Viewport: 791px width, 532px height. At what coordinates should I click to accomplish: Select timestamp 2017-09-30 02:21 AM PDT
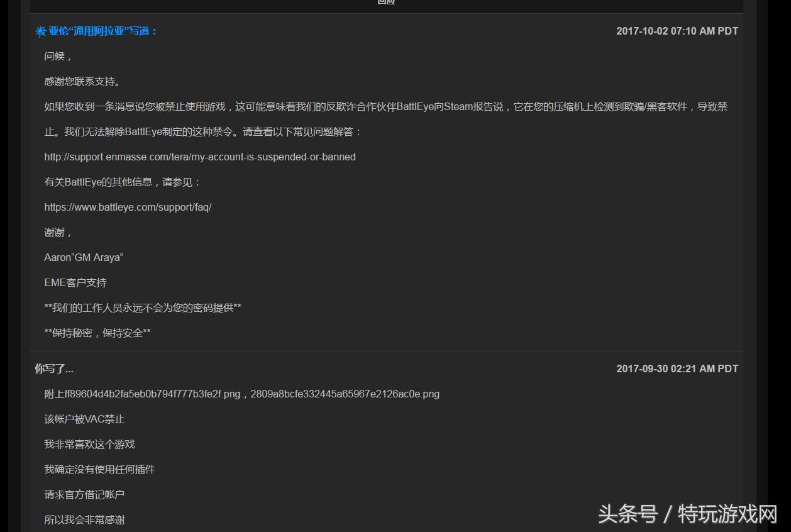click(x=677, y=369)
